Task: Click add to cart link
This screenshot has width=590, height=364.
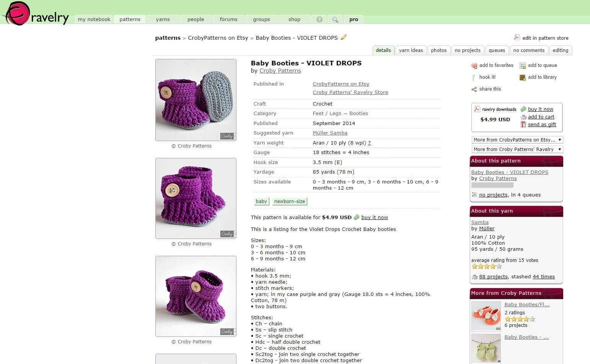Action: coord(541,117)
